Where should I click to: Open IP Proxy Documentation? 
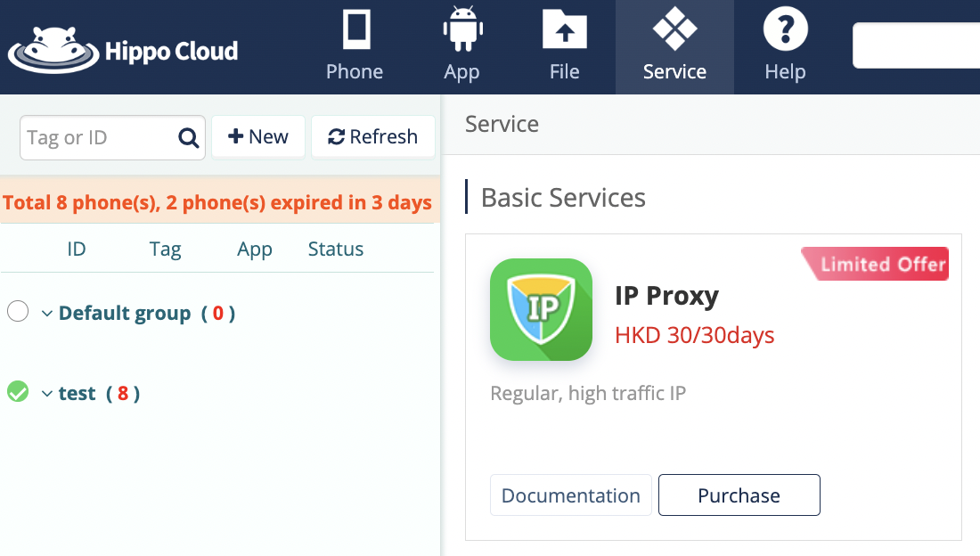570,495
